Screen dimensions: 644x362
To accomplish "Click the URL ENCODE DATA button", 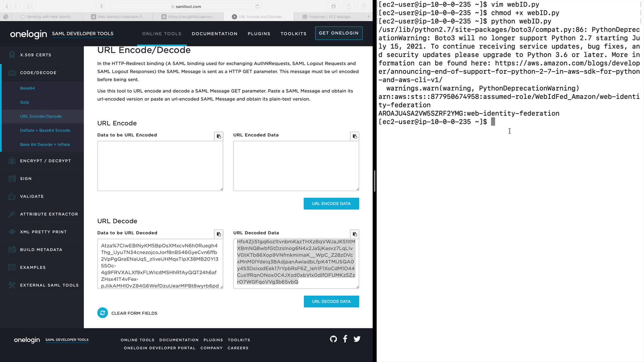I will [331, 203].
